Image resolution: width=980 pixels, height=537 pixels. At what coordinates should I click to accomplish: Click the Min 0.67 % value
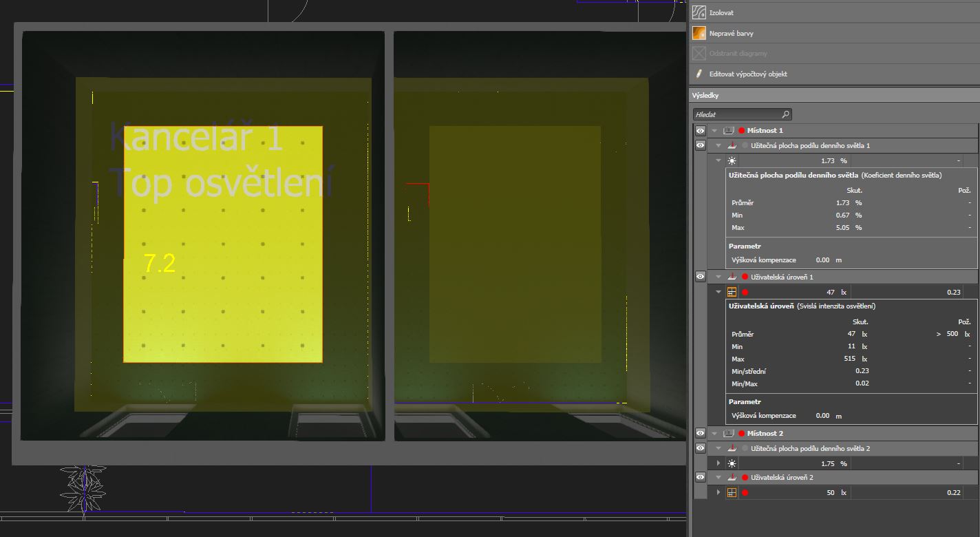[849, 215]
